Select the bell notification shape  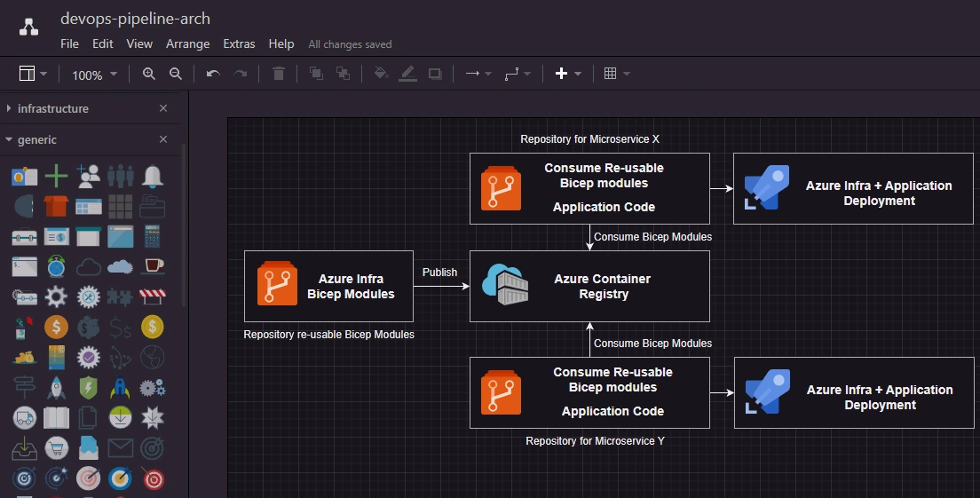[x=153, y=176]
